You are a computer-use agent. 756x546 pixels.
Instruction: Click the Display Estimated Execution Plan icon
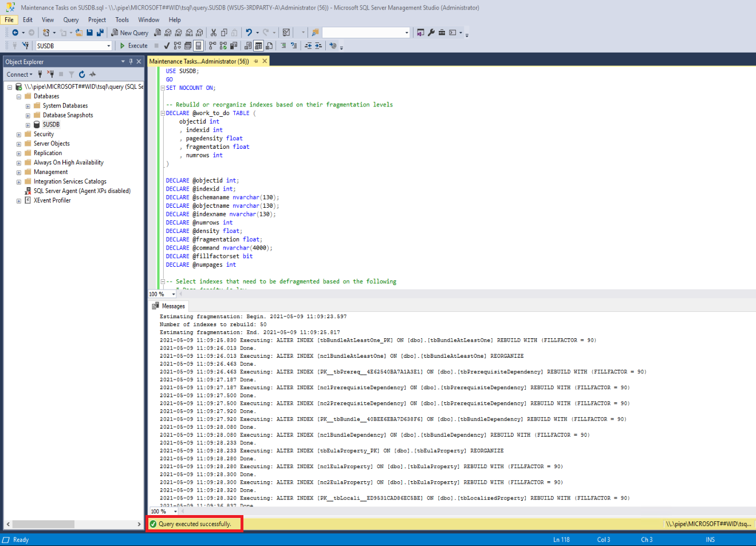[x=178, y=45]
